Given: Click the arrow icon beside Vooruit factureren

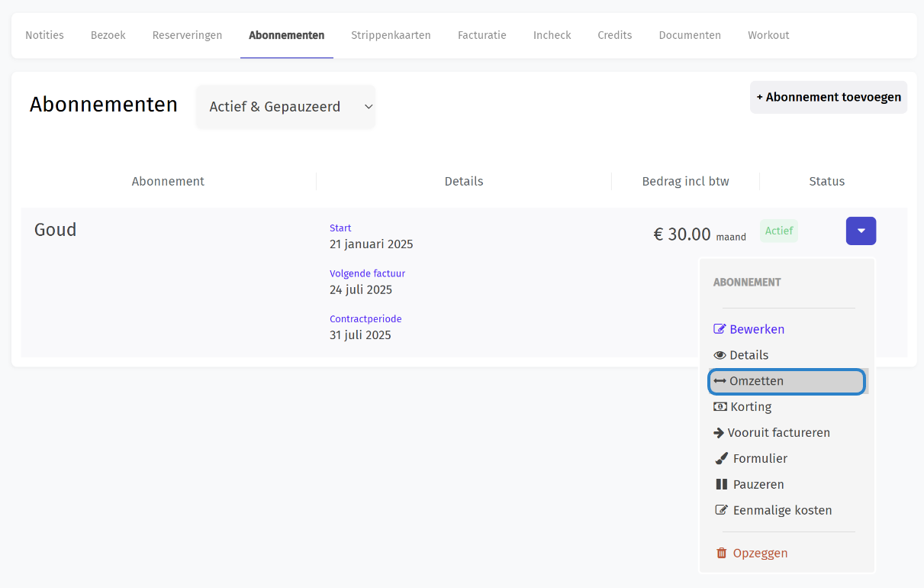Looking at the screenshot, I should click(x=719, y=433).
